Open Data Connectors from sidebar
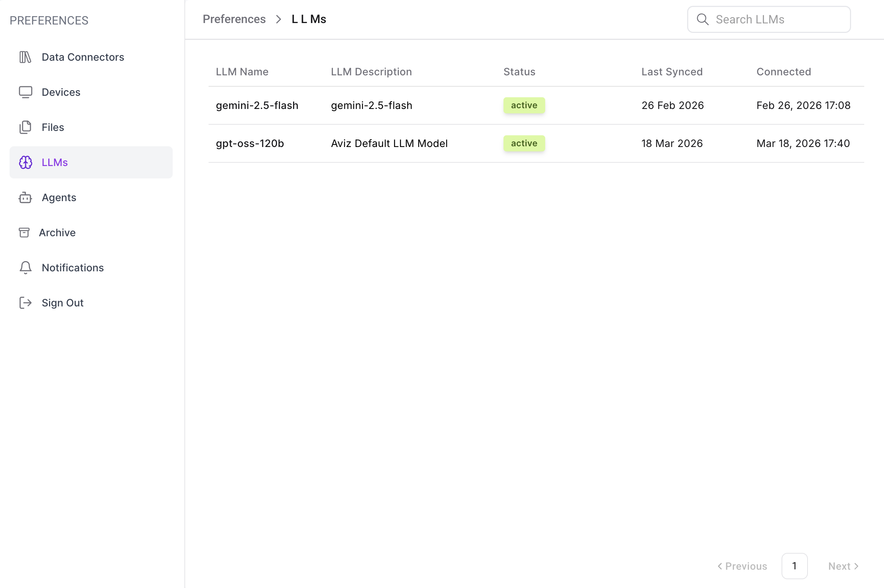Screen dimensions: 884x588 (x=83, y=57)
